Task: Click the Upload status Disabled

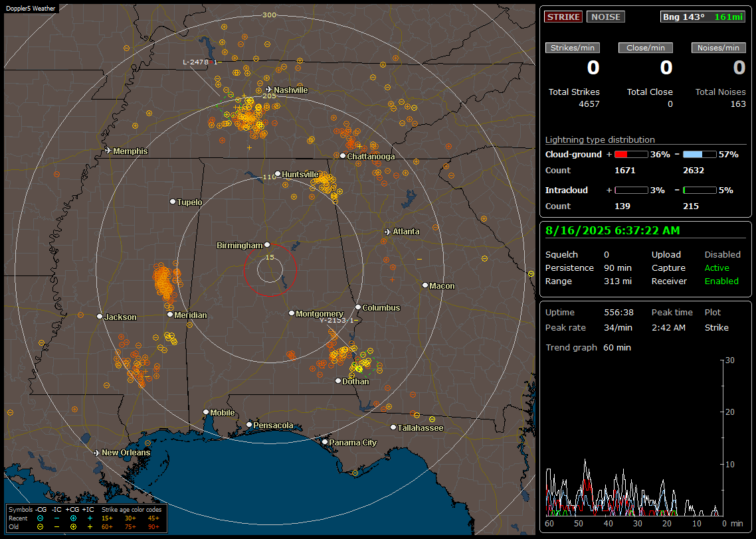Action: click(x=722, y=255)
